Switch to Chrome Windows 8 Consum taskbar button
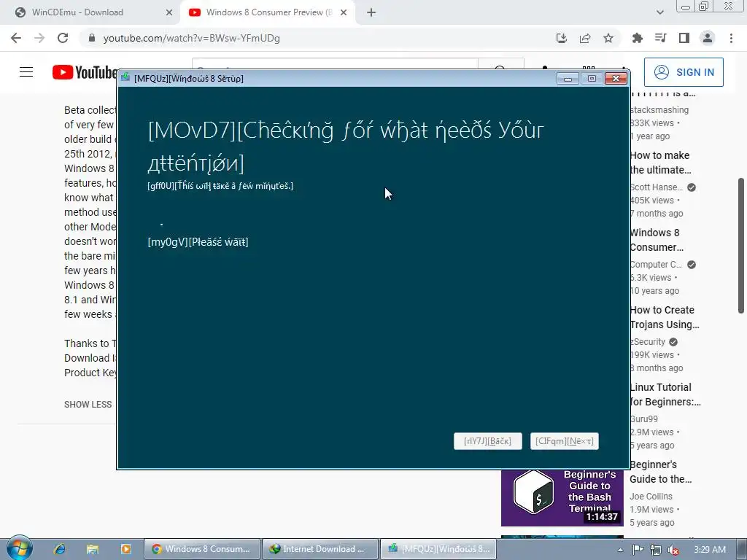The image size is (747, 560). (x=202, y=549)
